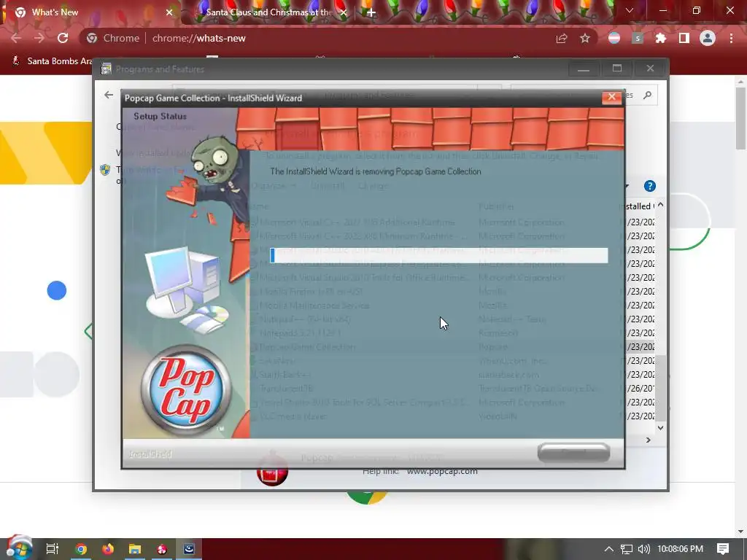Open the volume tray icon
This screenshot has height=560, width=747.
pos(643,549)
